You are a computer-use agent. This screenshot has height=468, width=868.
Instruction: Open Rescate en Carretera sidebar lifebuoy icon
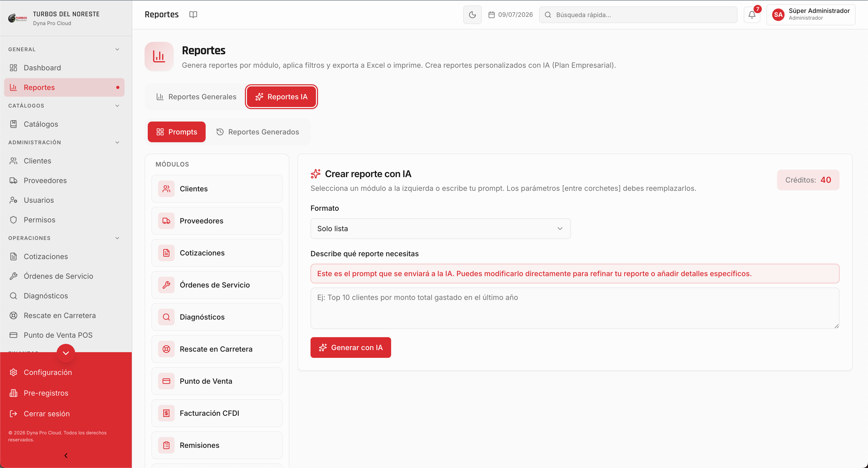13,315
